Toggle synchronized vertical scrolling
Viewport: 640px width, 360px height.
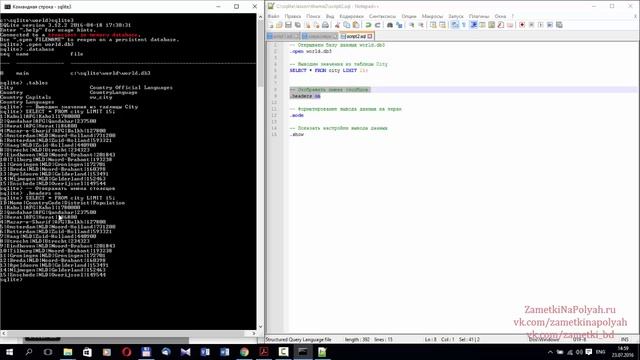coord(433,25)
